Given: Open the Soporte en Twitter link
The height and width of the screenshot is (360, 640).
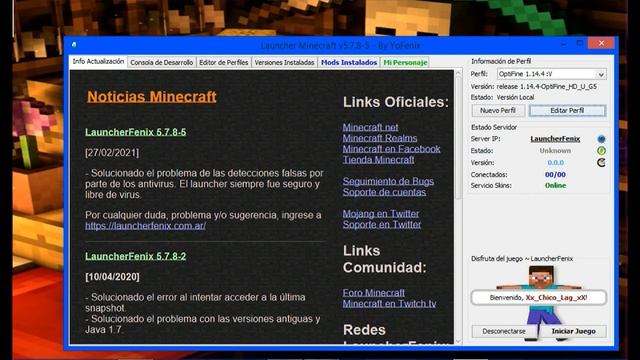Looking at the screenshot, I should (x=382, y=224).
